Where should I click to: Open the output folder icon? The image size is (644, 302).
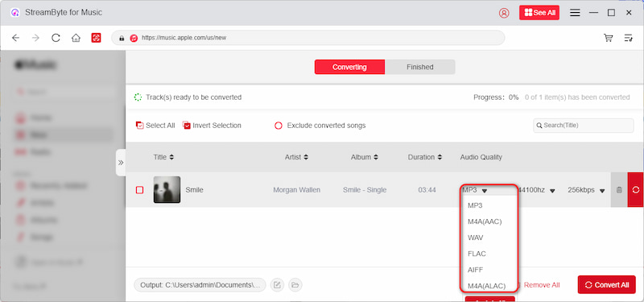point(295,285)
